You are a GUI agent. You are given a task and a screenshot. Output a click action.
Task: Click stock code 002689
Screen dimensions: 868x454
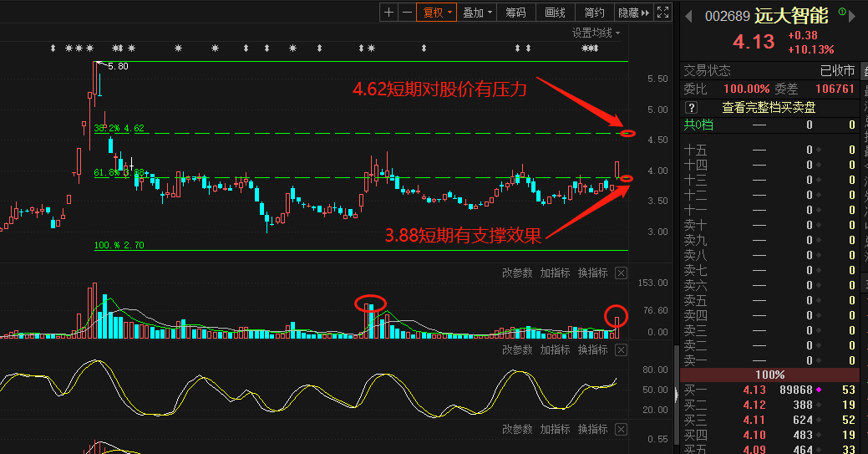coord(727,16)
